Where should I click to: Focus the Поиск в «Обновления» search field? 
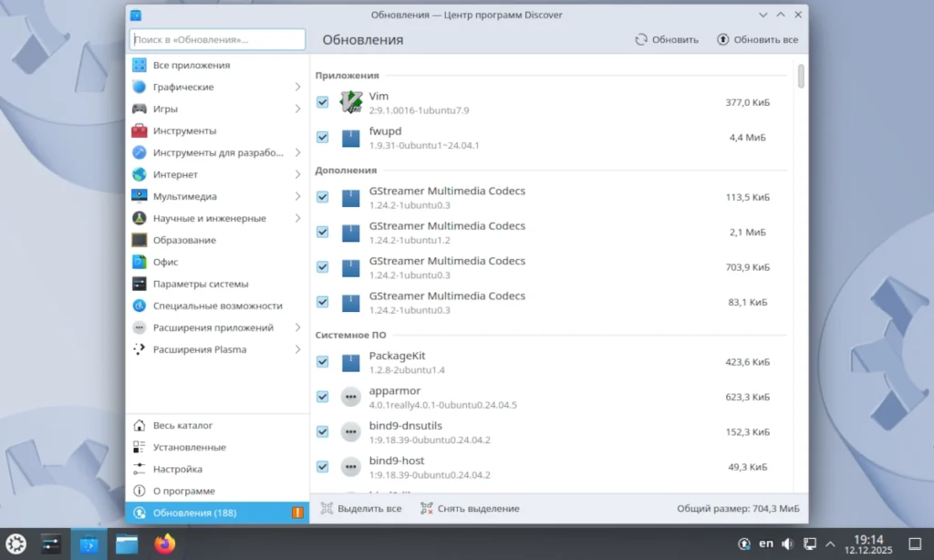(217, 40)
